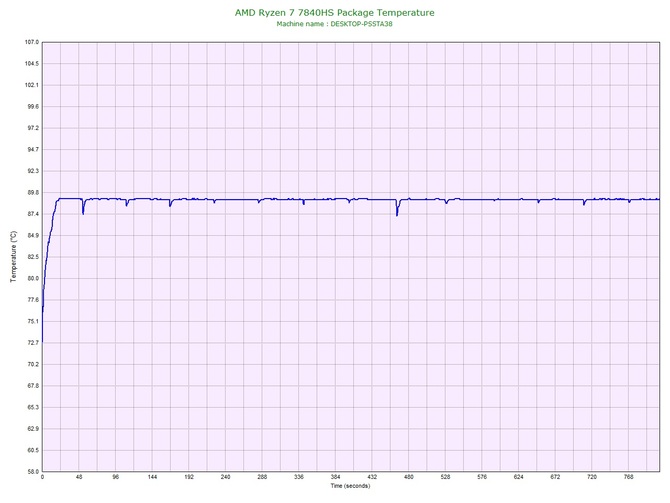This screenshot has width=670, height=503.
Task: Click the 87.4 y-axis value
Action: point(33,214)
